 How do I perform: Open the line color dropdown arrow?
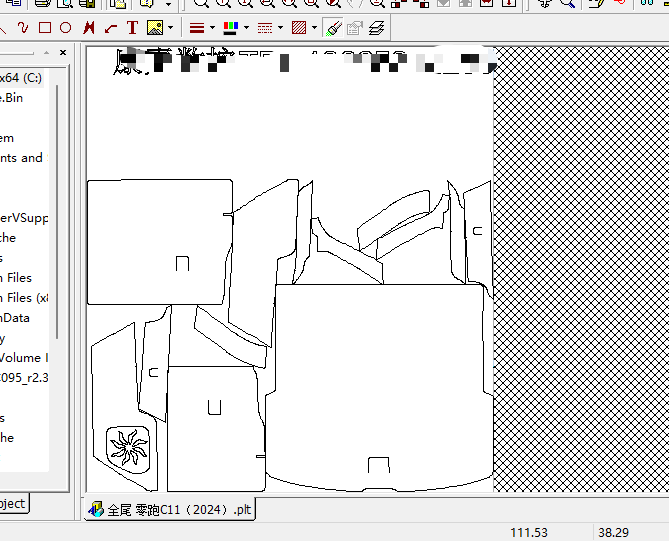pos(246,28)
